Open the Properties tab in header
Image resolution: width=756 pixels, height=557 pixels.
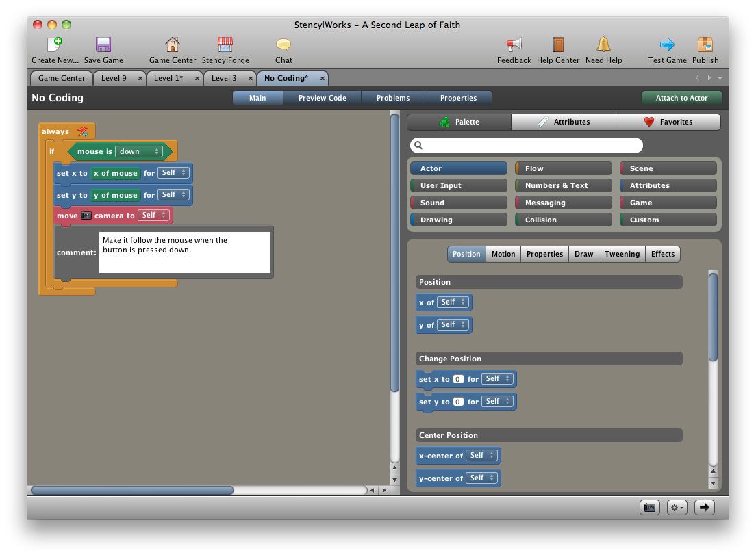(x=458, y=98)
